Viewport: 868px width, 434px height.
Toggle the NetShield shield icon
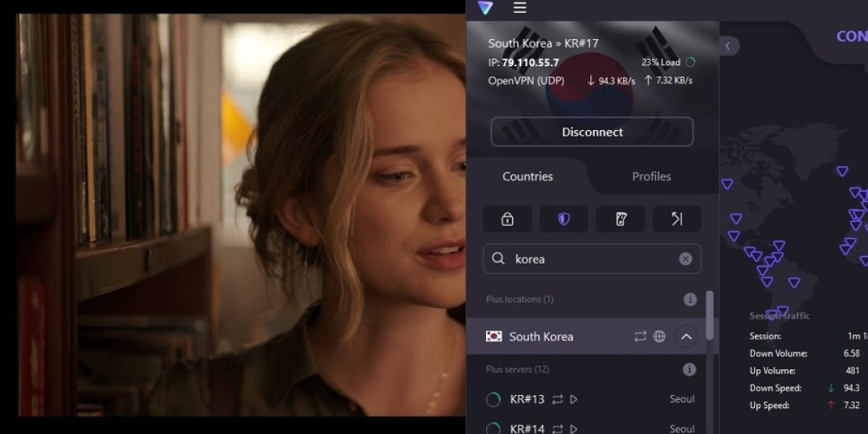point(563,218)
